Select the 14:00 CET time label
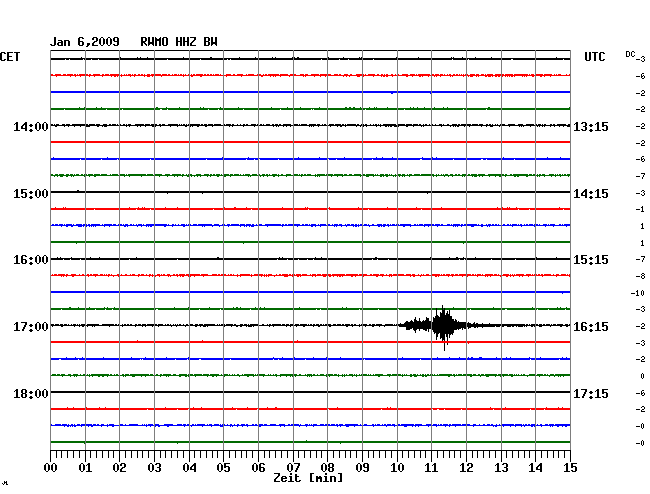This screenshot has height=494, width=650. (31, 126)
